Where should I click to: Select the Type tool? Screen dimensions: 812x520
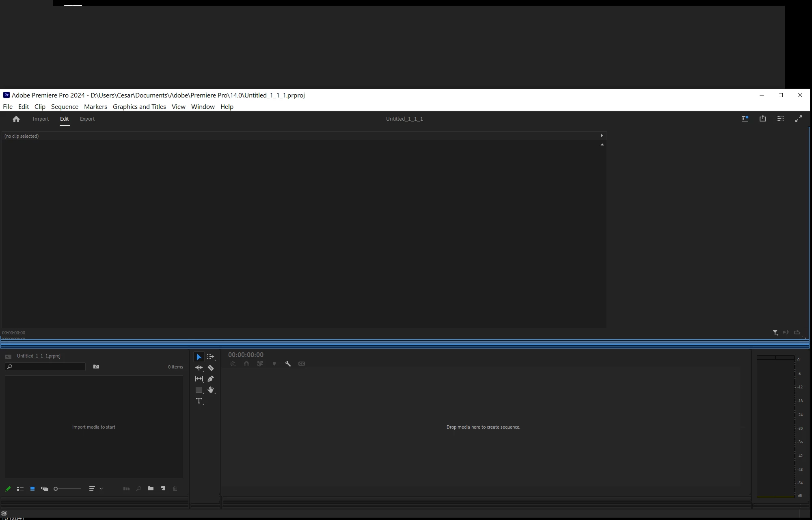[199, 401]
